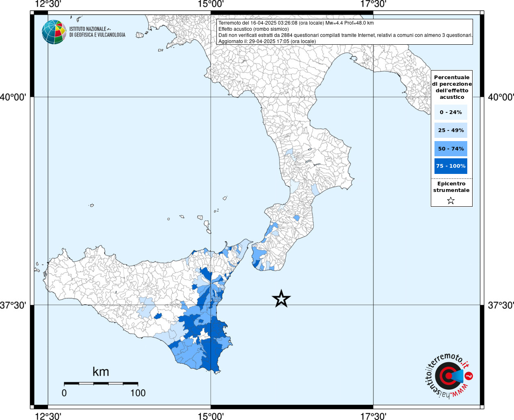
Task: Select the 50 - 74% legend swatch
Action: tap(451, 148)
